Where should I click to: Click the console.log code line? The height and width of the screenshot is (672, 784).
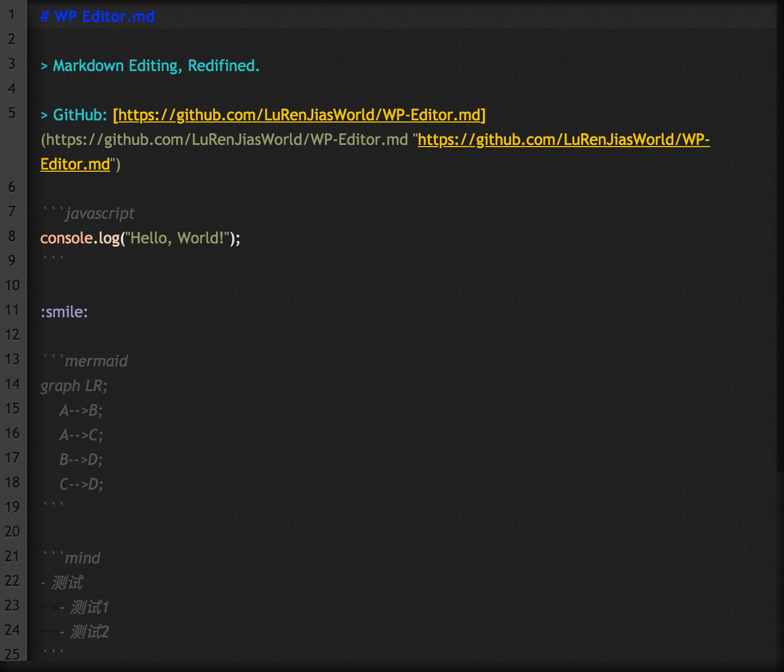[140, 238]
